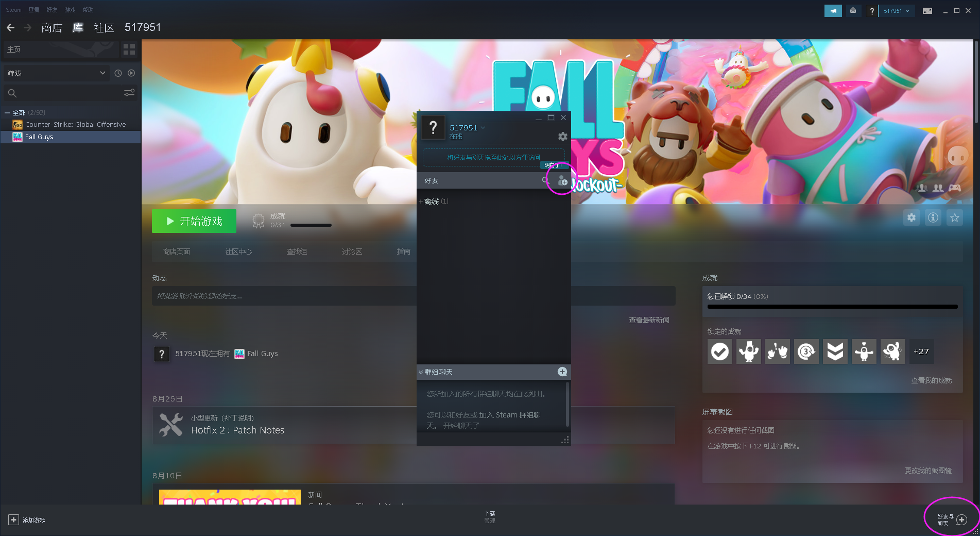Switch to the 商店 tab
Screen dimensions: 980x536
52,27
